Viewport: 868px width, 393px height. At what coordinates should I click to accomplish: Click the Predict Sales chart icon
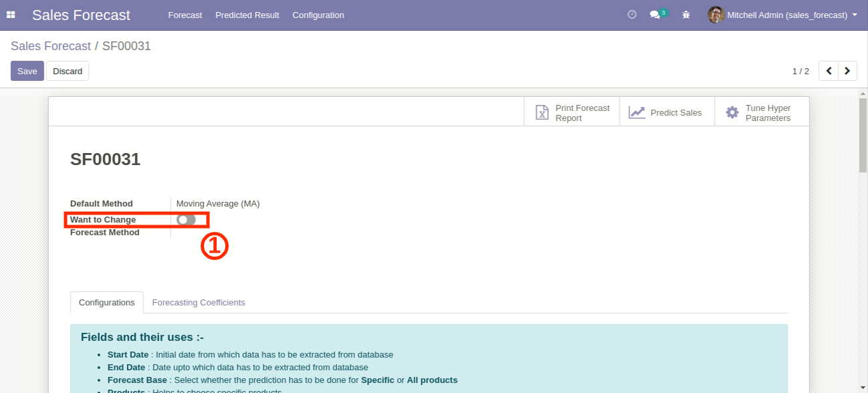click(637, 113)
